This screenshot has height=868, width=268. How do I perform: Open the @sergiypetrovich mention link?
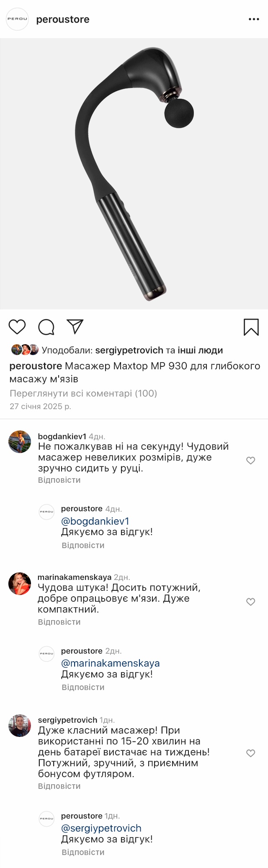[101, 828]
